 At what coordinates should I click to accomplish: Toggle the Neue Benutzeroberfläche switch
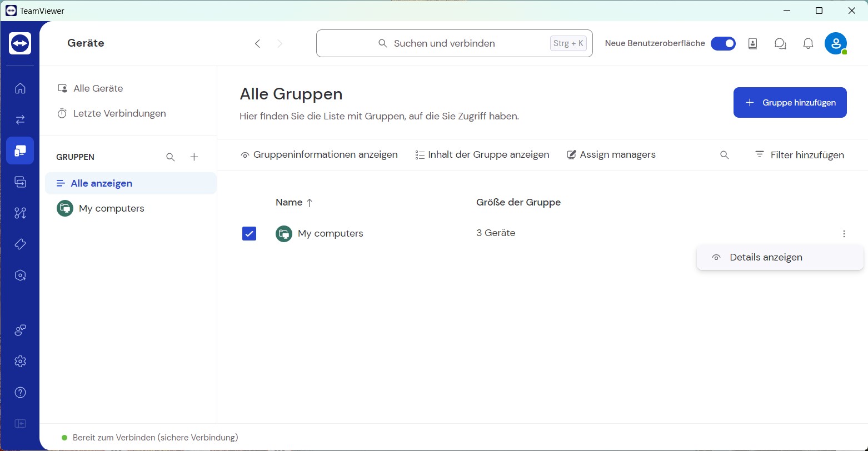[x=723, y=43]
